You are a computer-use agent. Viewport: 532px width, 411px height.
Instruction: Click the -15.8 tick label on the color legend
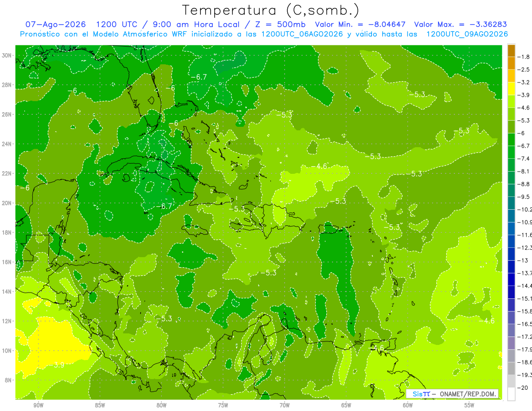point(525,311)
